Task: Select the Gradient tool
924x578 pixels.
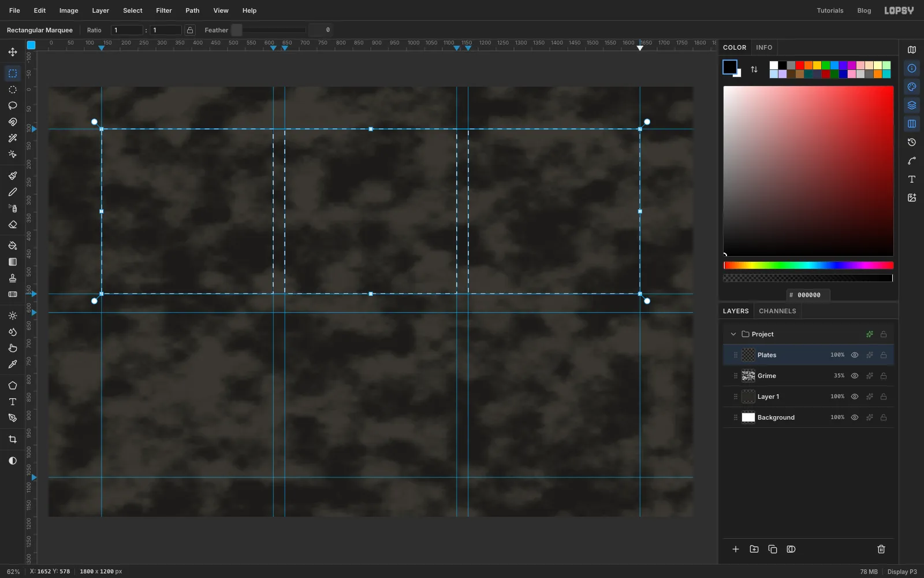Action: [13, 262]
